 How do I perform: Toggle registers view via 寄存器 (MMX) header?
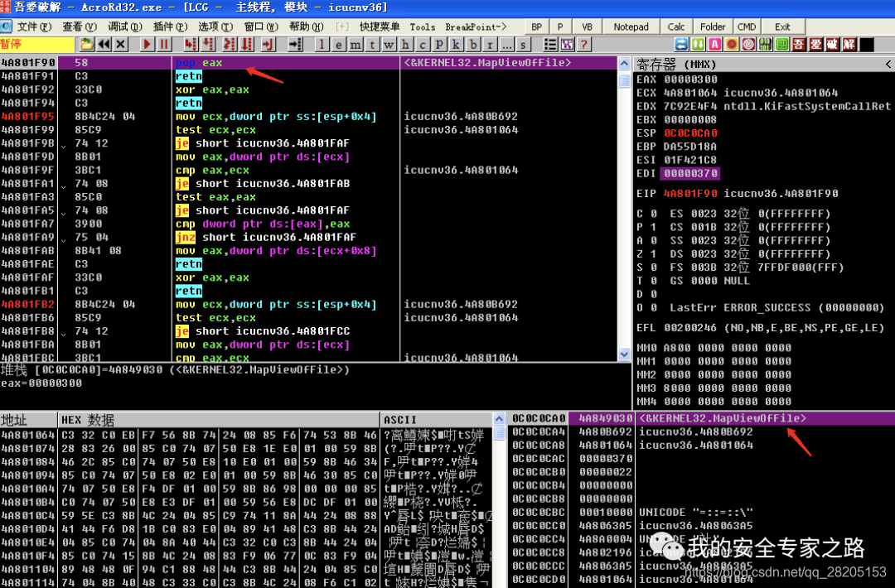pos(676,64)
